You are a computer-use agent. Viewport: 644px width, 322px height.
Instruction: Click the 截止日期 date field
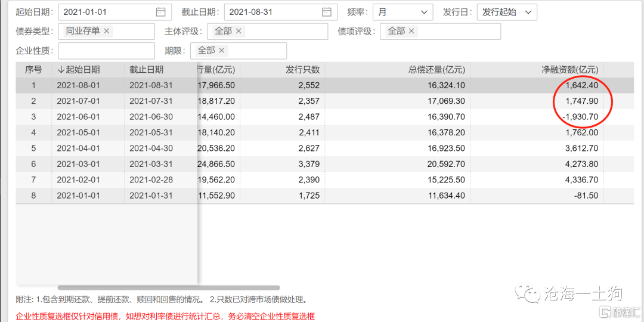coord(271,12)
